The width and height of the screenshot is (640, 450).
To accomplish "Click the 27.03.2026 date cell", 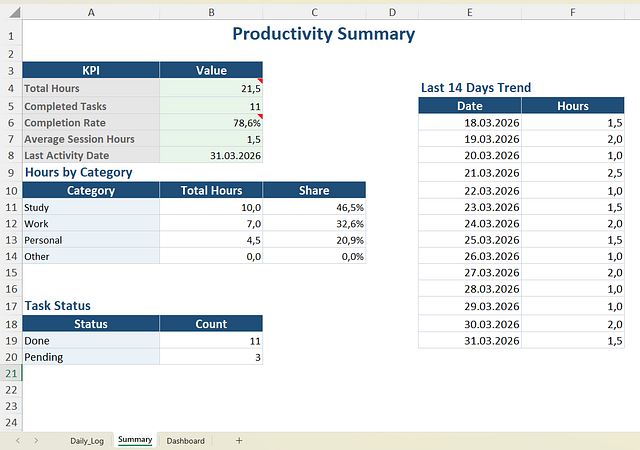I will point(470,272).
